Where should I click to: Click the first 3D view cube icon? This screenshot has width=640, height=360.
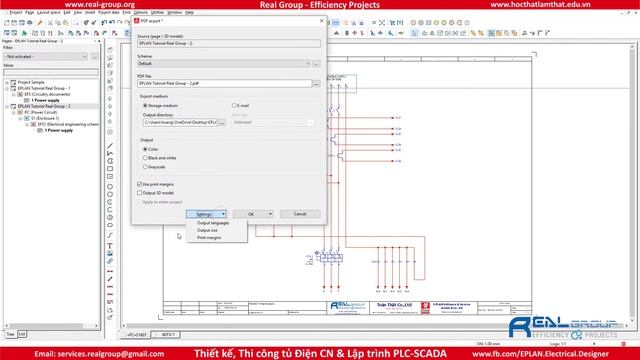(110, 50)
